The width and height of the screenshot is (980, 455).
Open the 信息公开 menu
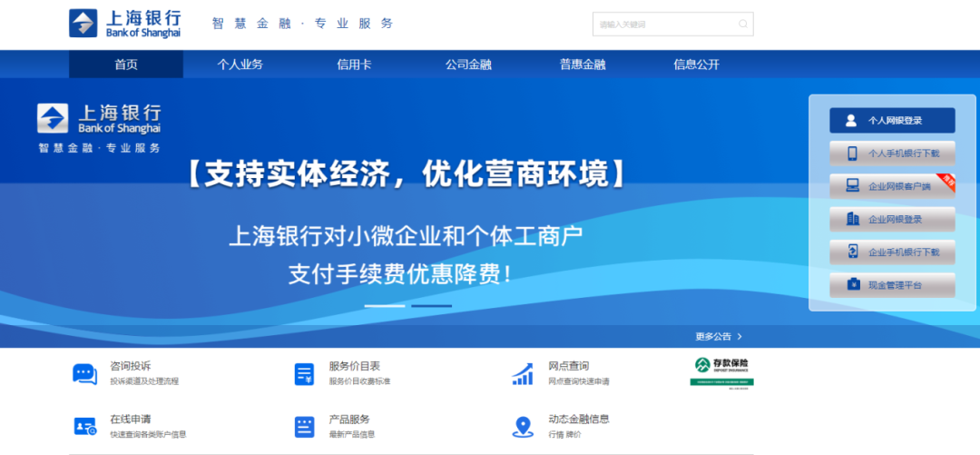tap(696, 64)
